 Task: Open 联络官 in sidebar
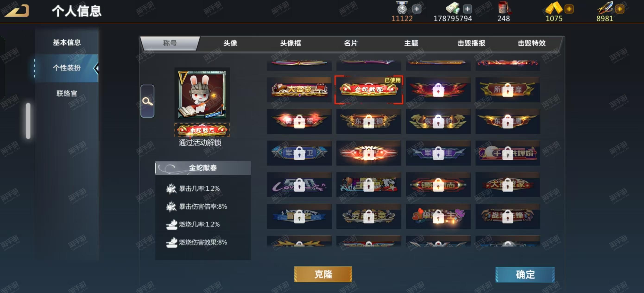coord(66,93)
